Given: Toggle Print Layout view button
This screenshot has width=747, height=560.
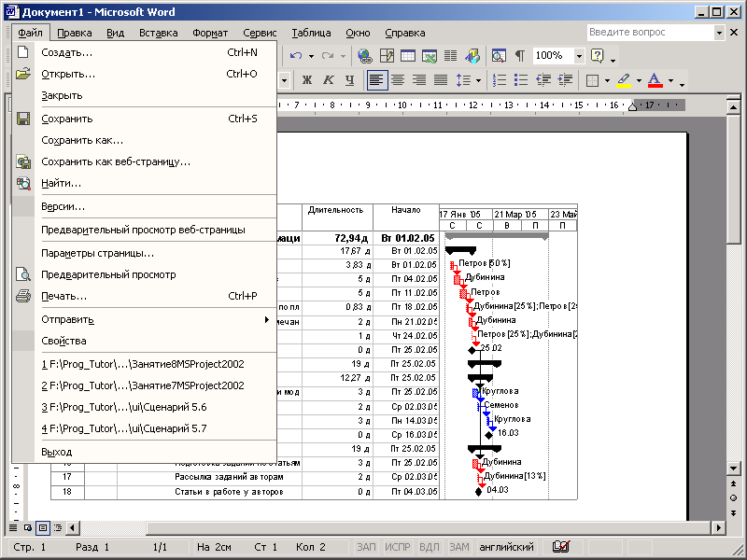Looking at the screenshot, I should [43, 527].
